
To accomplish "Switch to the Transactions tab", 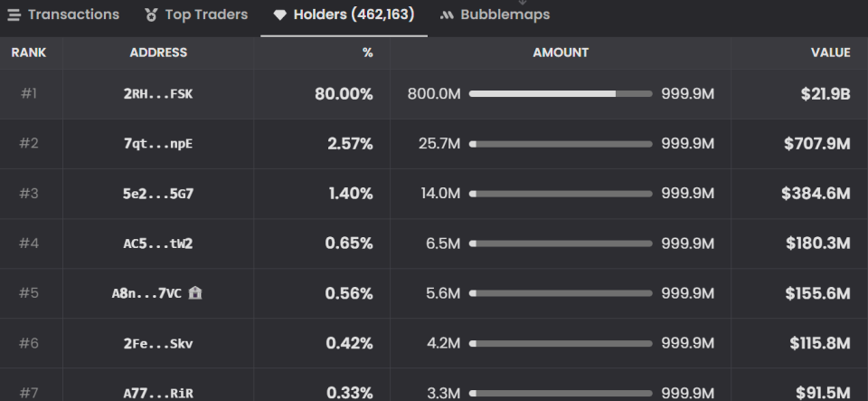I will (63, 15).
